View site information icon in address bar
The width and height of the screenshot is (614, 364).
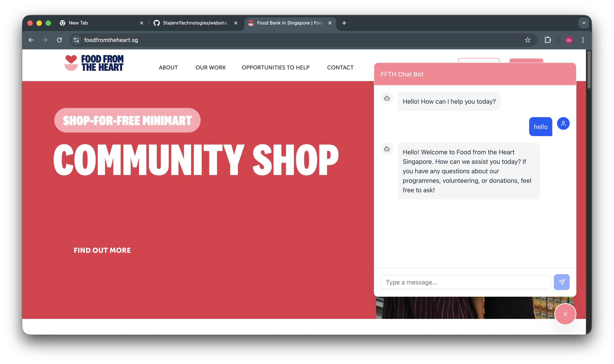point(76,40)
